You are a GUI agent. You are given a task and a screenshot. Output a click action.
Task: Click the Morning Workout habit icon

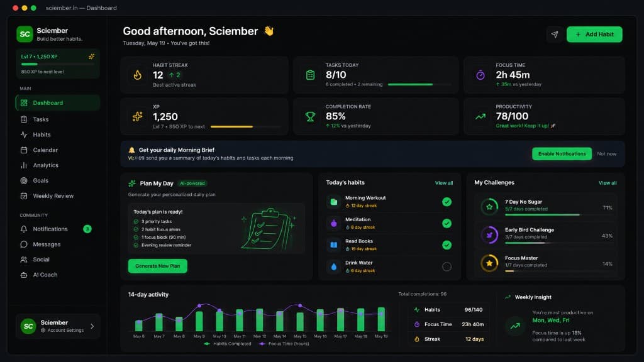click(x=333, y=202)
